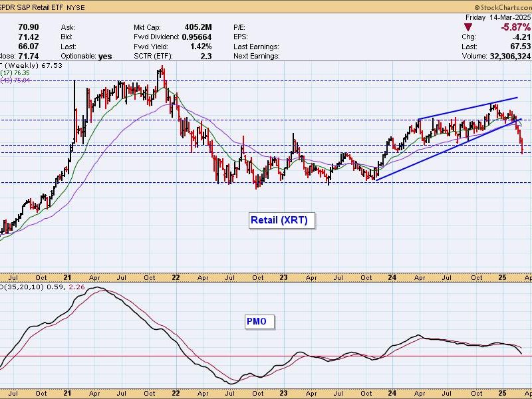Click the '71.74' previous close value

point(29,56)
